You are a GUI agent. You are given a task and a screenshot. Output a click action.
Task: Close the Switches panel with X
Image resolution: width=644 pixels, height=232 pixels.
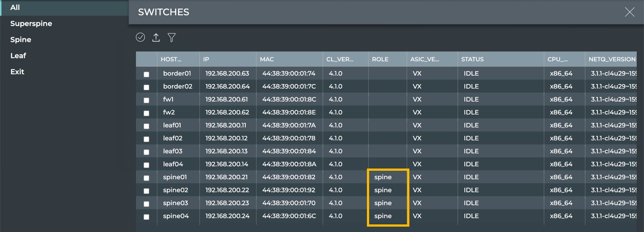pyautogui.click(x=629, y=12)
